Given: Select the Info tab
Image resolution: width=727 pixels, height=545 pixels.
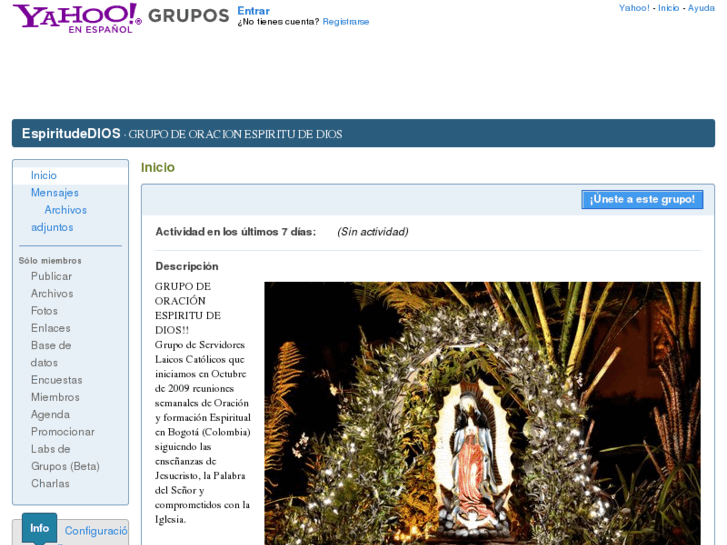Looking at the screenshot, I should click(39, 528).
